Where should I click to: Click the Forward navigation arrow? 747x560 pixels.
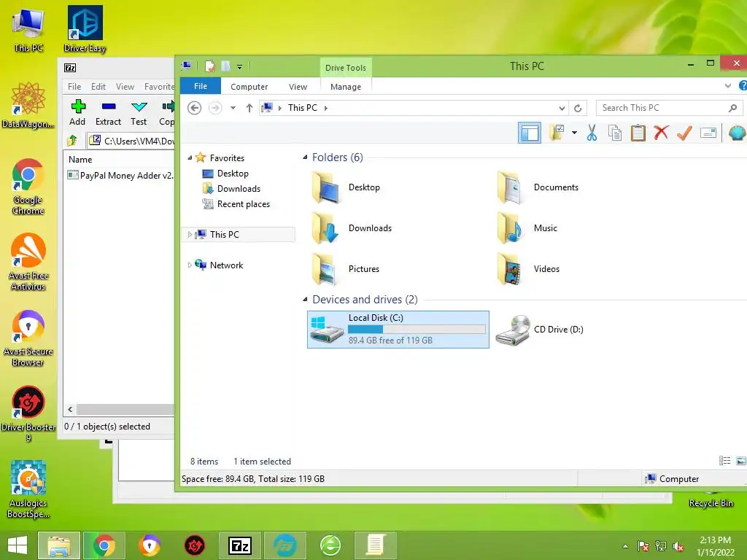point(215,108)
